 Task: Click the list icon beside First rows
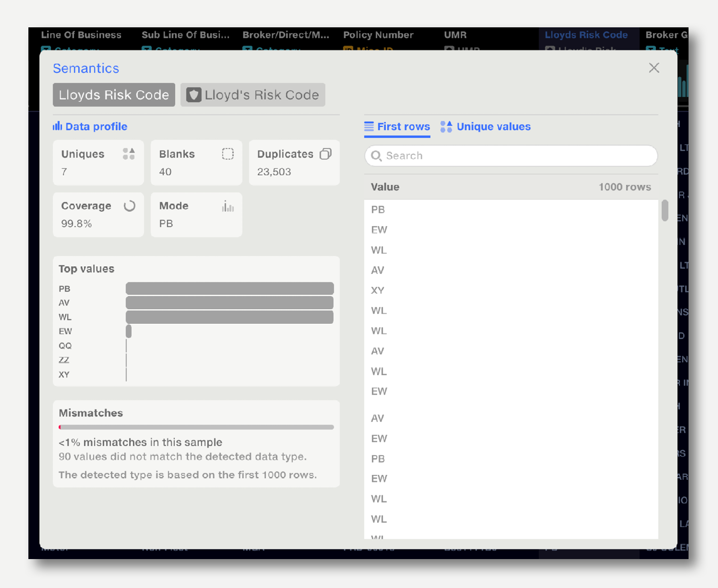(x=369, y=126)
